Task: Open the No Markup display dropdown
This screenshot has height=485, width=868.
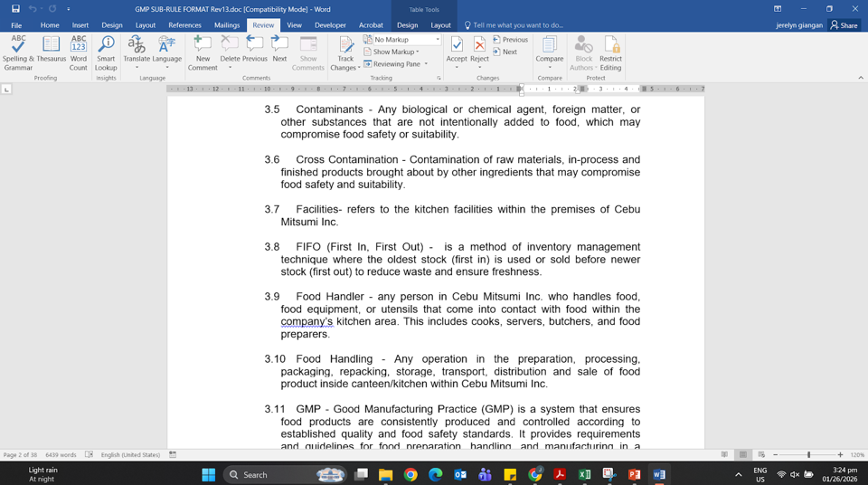Action: pos(438,39)
